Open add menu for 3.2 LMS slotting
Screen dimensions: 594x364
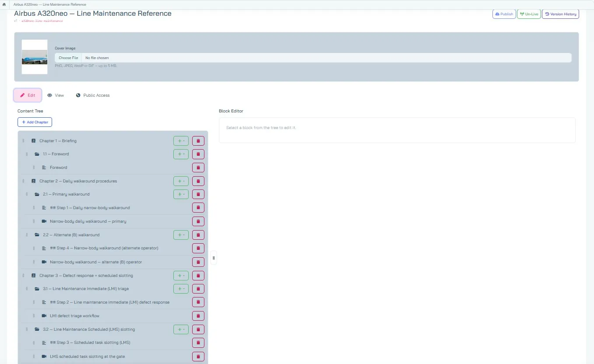[181, 329]
